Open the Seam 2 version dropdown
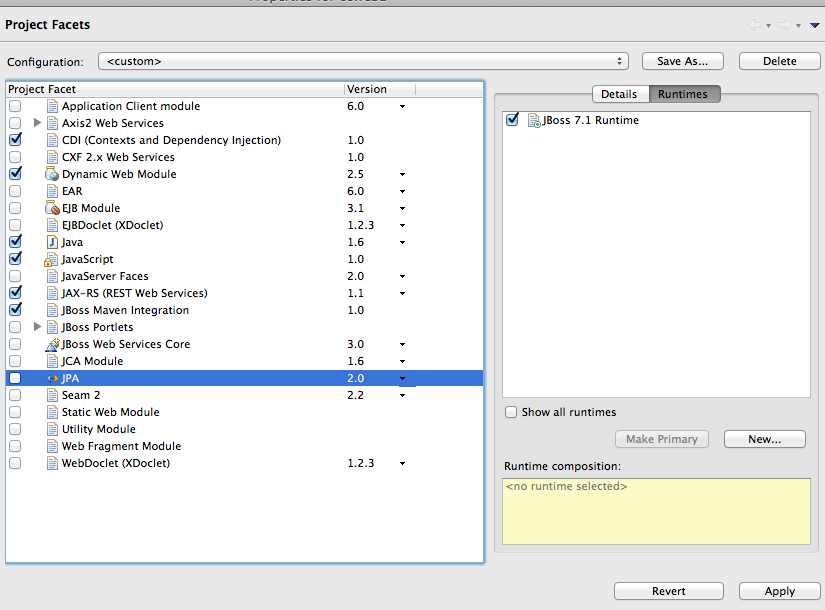The image size is (825, 610). [403, 395]
